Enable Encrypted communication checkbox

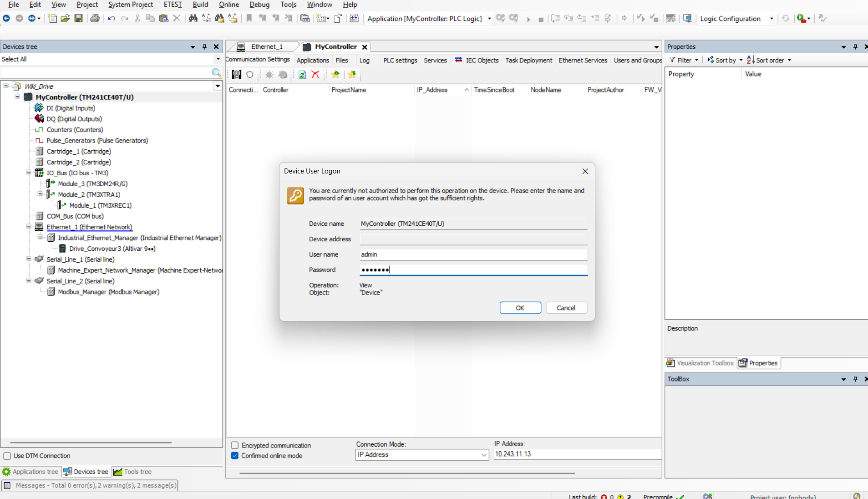click(235, 445)
